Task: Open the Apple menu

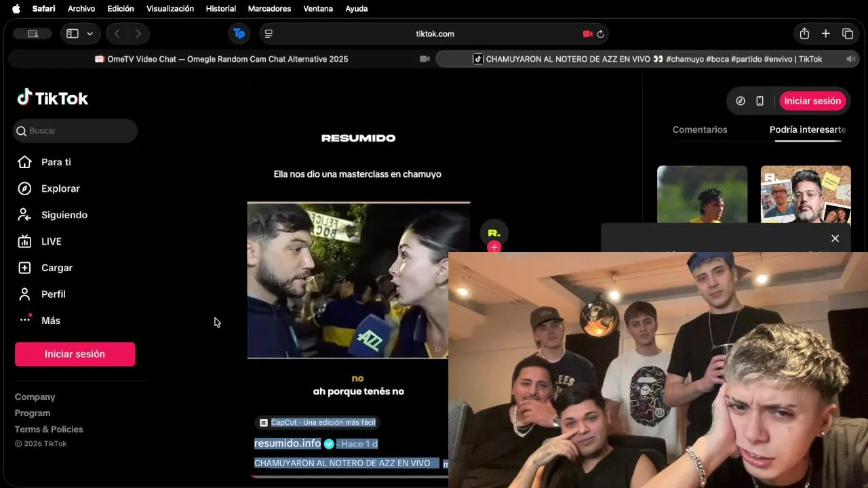Action: click(16, 9)
